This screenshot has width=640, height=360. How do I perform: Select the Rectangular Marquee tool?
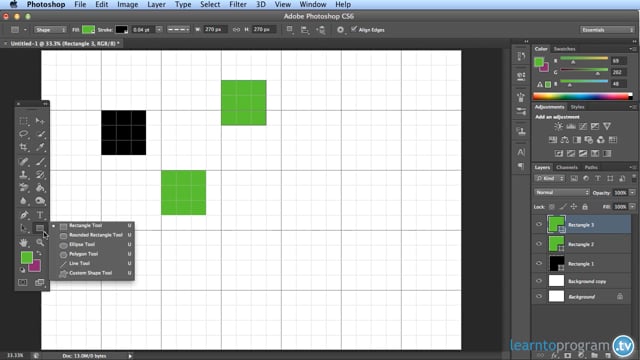click(23, 121)
